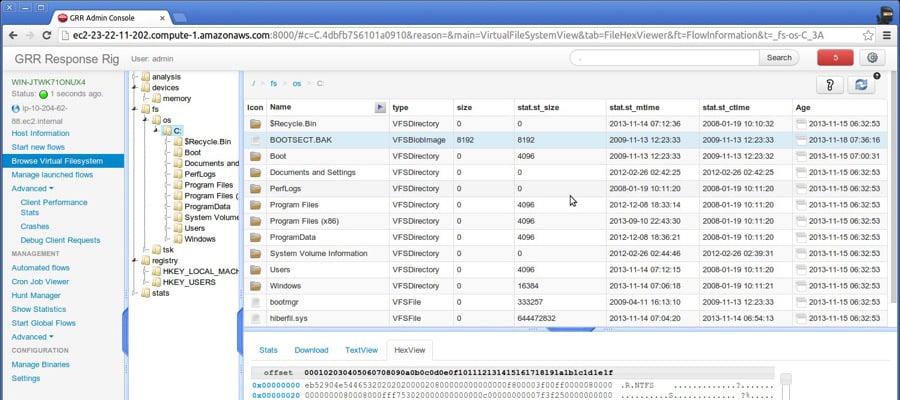
Task: Select Windows folder in tree
Action: (200, 239)
